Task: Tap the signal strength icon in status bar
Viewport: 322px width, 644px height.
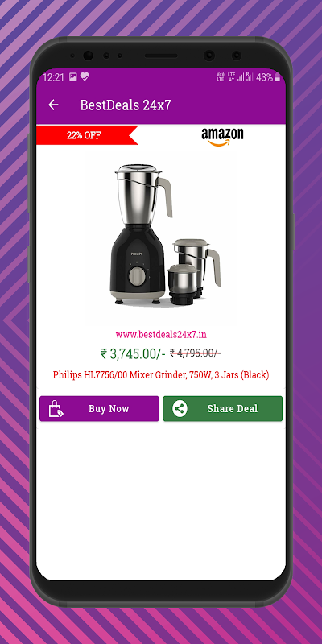Action: 240,76
